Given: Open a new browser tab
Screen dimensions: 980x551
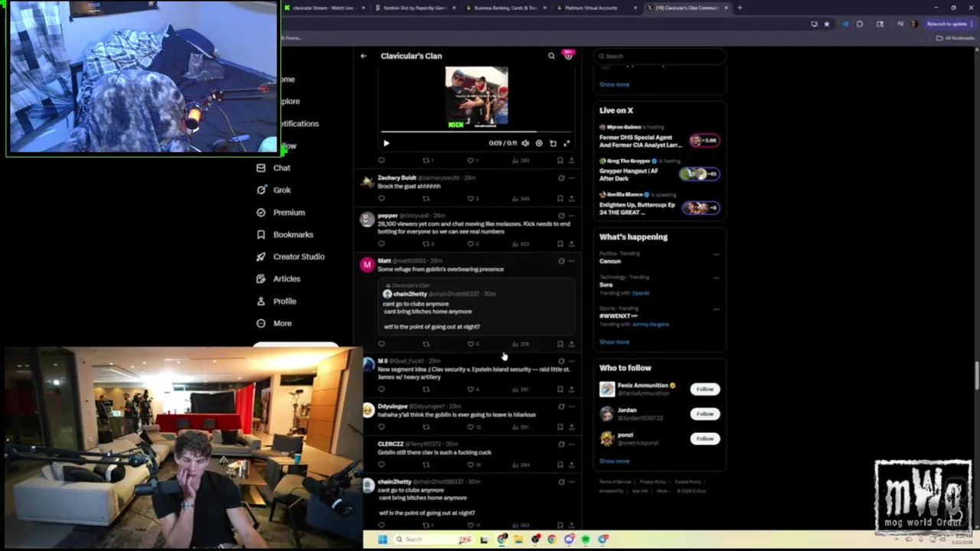Looking at the screenshot, I should 739,8.
